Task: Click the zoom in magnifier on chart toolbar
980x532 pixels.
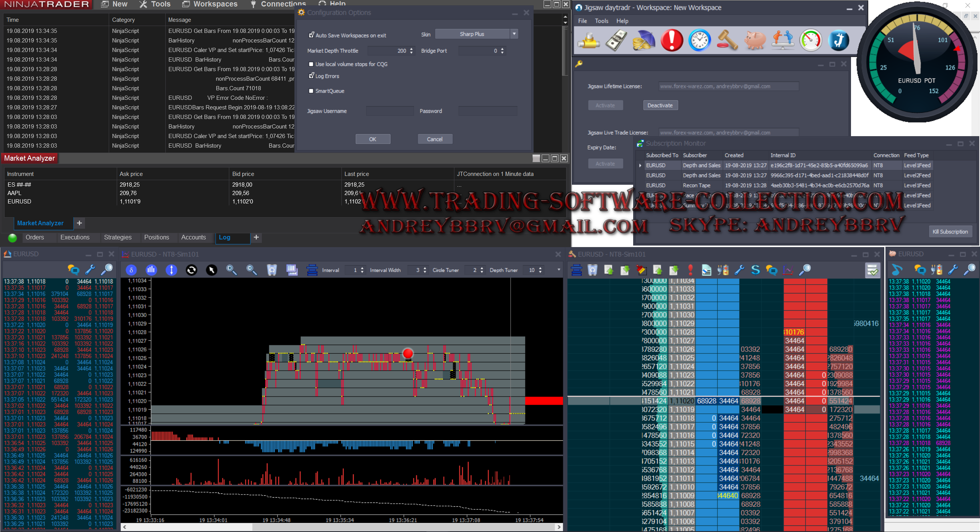Action: click(x=231, y=270)
